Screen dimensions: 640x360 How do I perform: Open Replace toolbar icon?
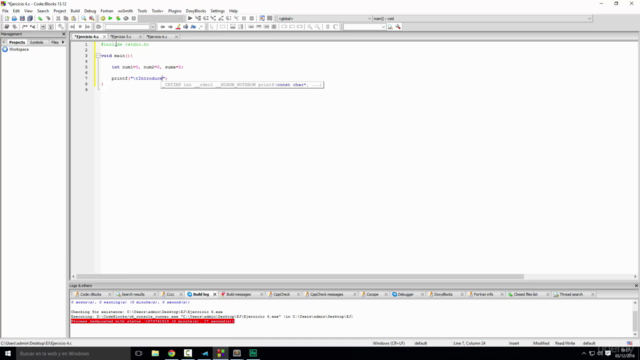click(91, 18)
